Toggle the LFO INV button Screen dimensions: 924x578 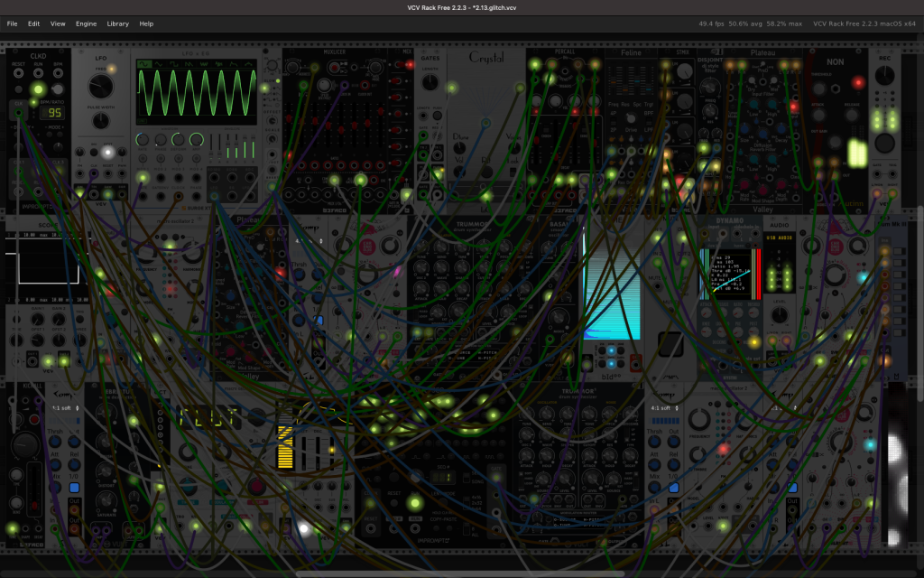(94, 152)
